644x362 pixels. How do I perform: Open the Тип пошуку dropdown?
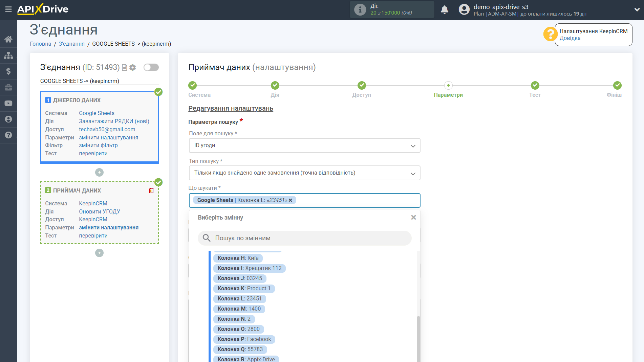(x=304, y=173)
